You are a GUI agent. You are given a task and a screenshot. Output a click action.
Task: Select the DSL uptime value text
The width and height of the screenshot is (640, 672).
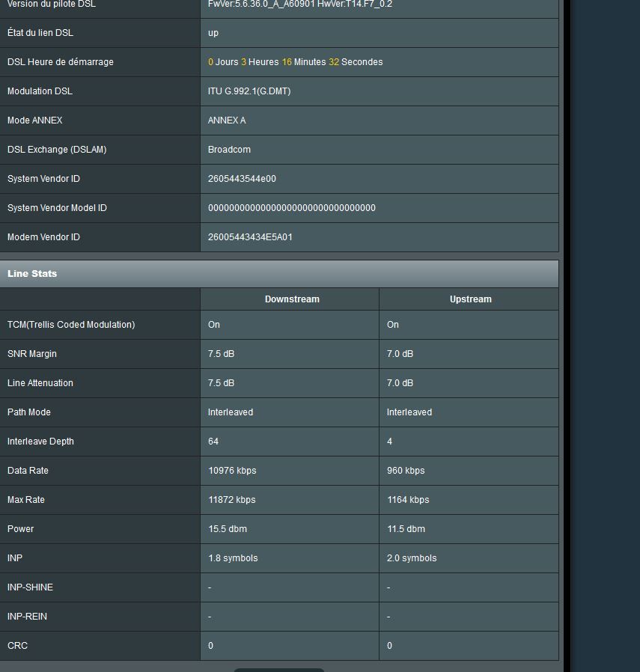[x=295, y=62]
